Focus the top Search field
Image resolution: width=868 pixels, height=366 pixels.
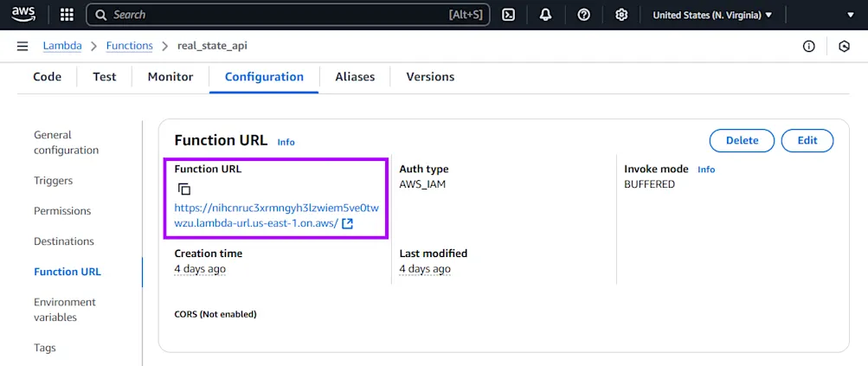point(288,15)
